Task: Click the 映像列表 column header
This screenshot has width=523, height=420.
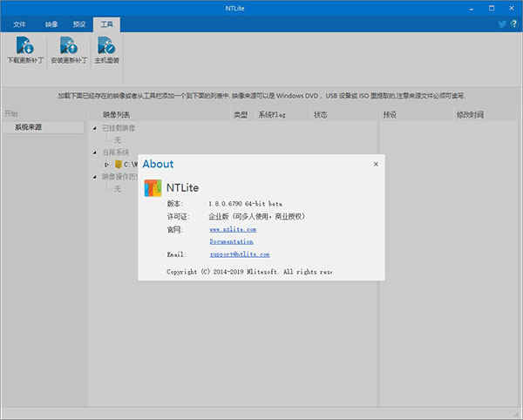Action: tap(116, 115)
